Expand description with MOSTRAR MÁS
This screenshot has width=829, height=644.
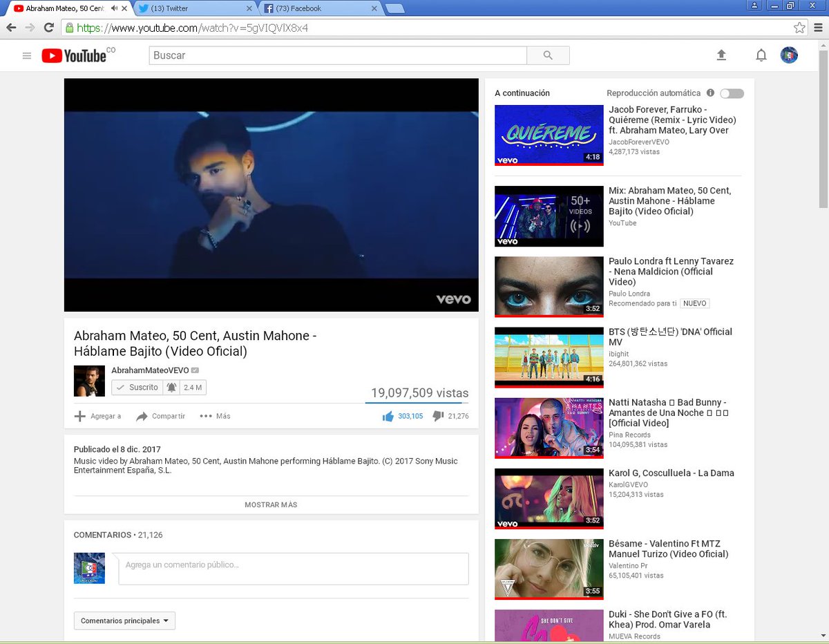[x=271, y=504]
